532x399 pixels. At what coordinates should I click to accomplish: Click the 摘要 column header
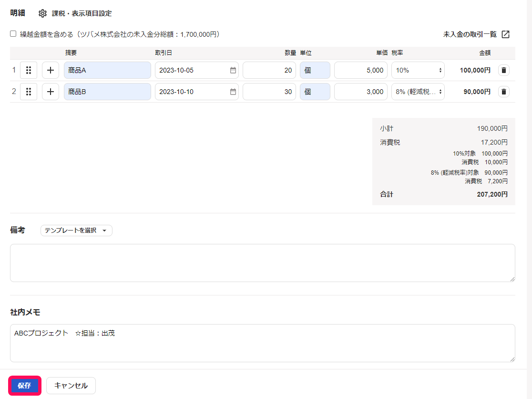(x=71, y=53)
